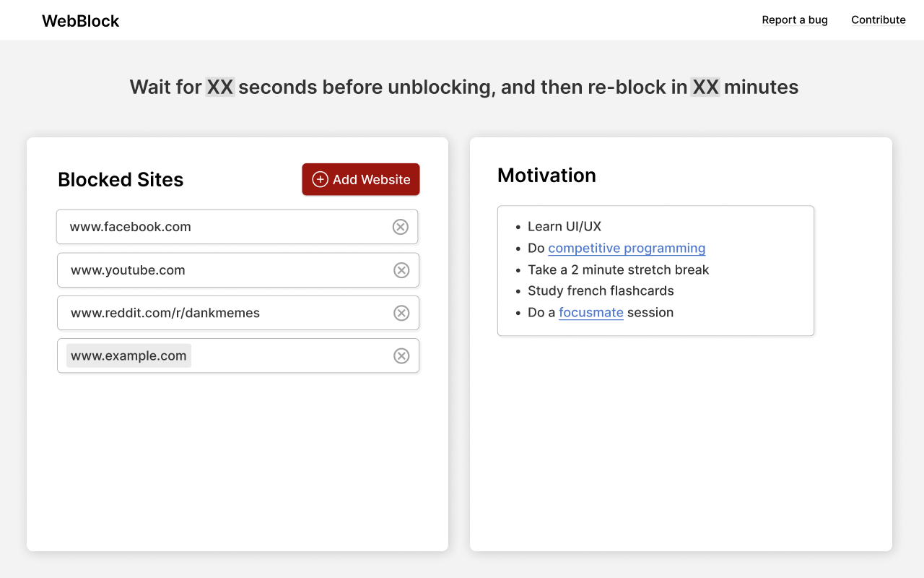Go to WebBlock home via logo
924x578 pixels.
point(81,21)
